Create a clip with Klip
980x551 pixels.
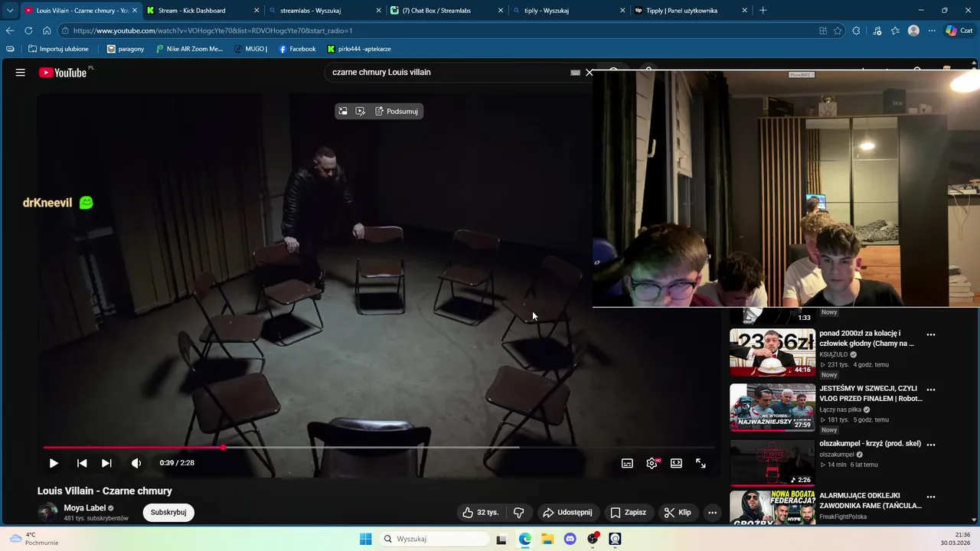(x=678, y=513)
